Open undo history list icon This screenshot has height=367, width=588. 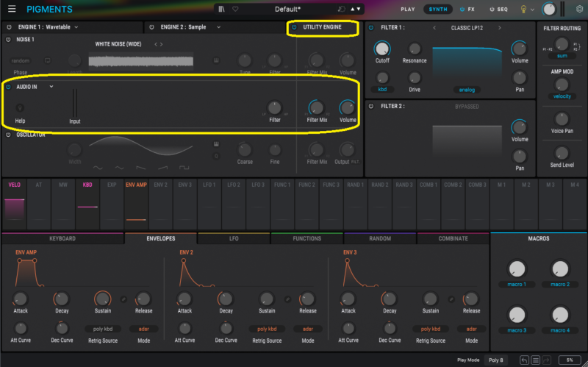coord(536,360)
